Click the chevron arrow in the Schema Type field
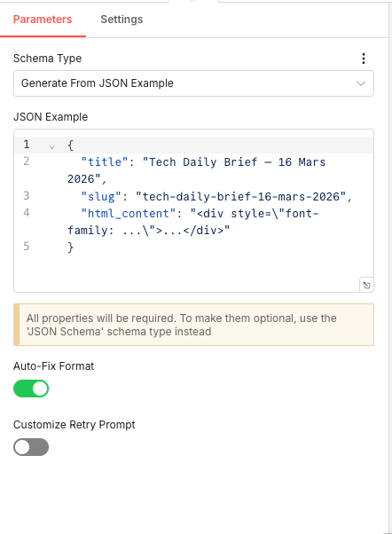Viewport: 392px width, 534px height. (361, 83)
